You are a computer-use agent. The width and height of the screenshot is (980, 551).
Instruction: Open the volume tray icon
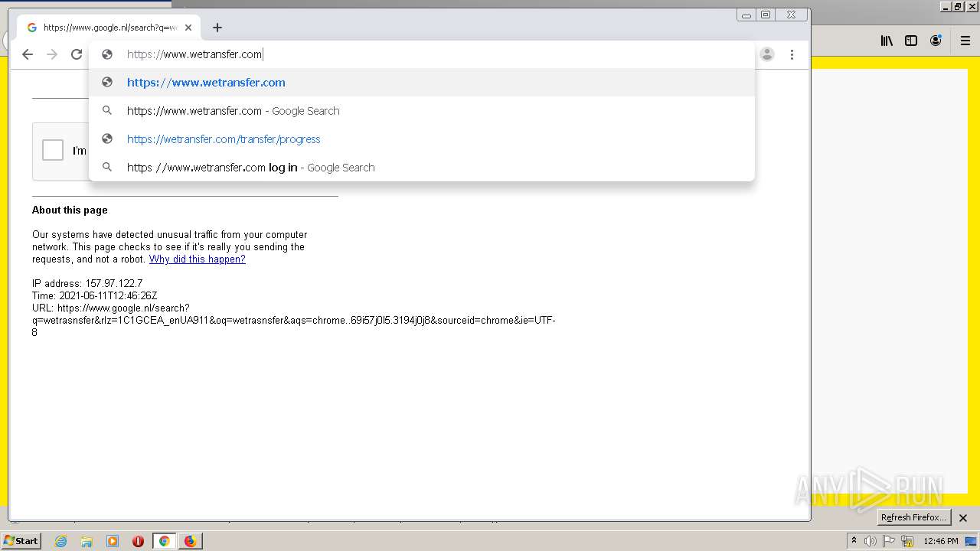871,541
